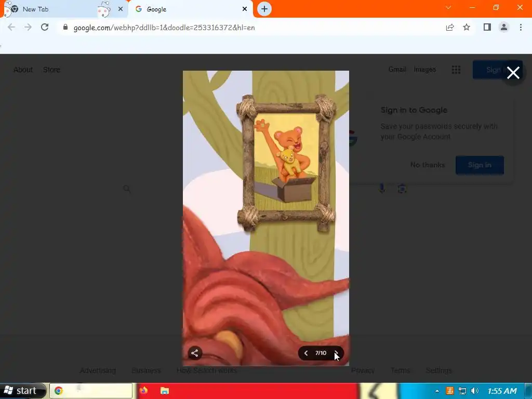Open the Gmail link
The height and width of the screenshot is (399, 532).
point(397,70)
